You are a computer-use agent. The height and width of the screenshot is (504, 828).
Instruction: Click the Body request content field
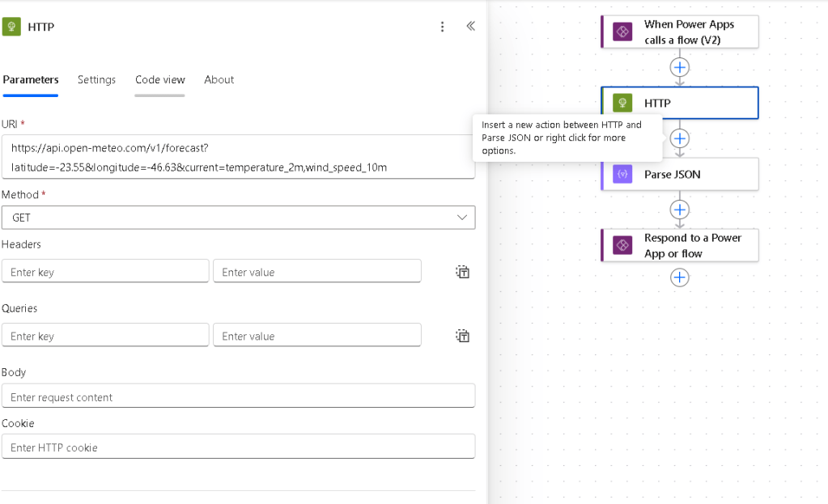[238, 396]
